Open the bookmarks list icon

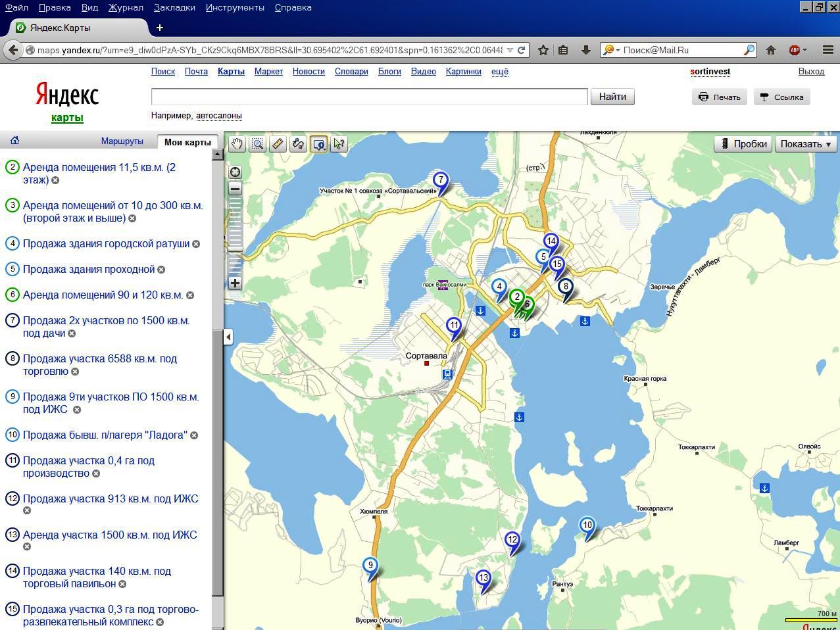pyautogui.click(x=563, y=50)
